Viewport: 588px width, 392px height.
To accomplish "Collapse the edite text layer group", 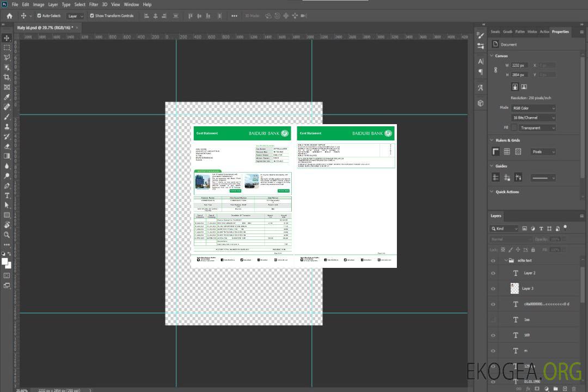I will (x=505, y=261).
